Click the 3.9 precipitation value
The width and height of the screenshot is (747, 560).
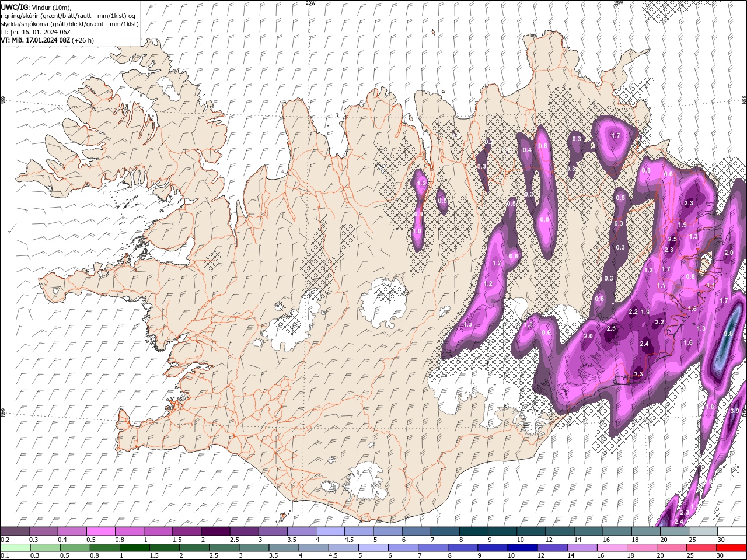[x=735, y=411]
